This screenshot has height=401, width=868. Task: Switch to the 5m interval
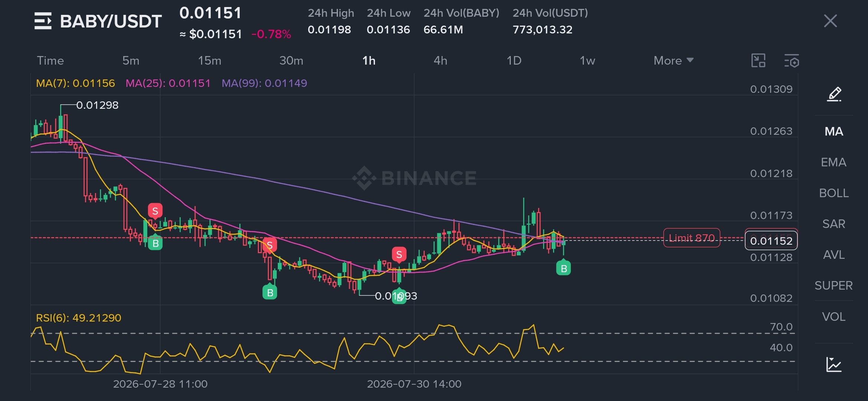131,61
